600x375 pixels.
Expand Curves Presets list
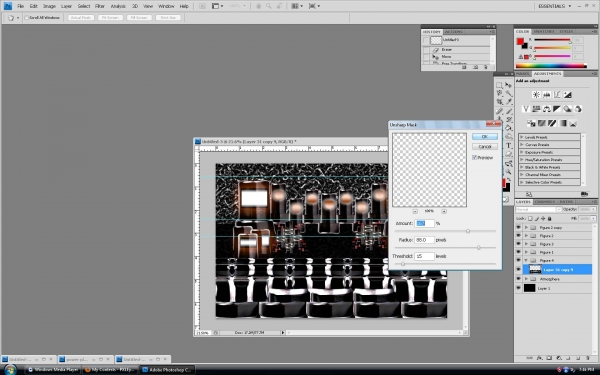(x=522, y=145)
